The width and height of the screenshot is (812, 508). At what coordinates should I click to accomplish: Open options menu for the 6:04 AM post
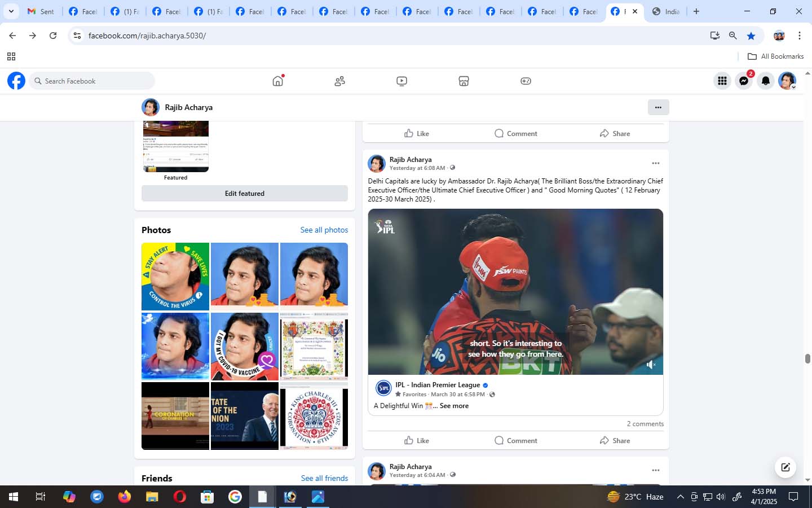pyautogui.click(x=655, y=470)
